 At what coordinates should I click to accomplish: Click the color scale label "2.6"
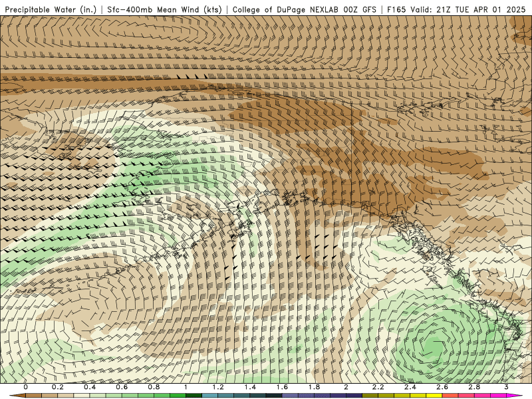tap(442, 387)
